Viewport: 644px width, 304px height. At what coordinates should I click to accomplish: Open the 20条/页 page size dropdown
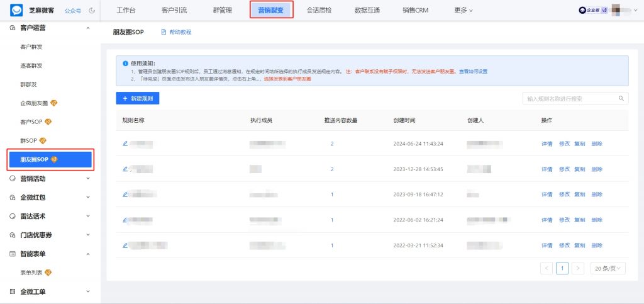[x=608, y=268]
